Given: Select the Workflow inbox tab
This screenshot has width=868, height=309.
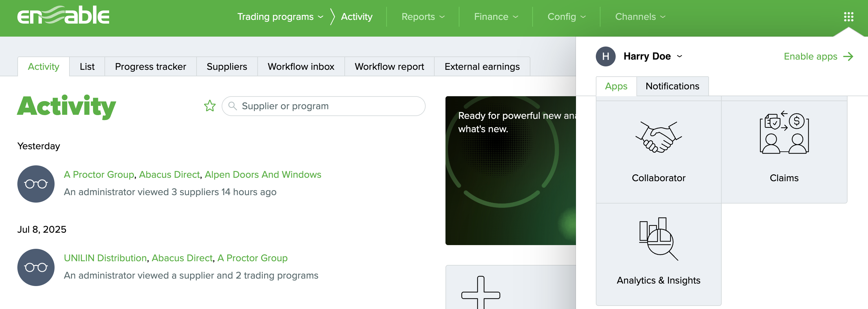Looking at the screenshot, I should click(301, 67).
